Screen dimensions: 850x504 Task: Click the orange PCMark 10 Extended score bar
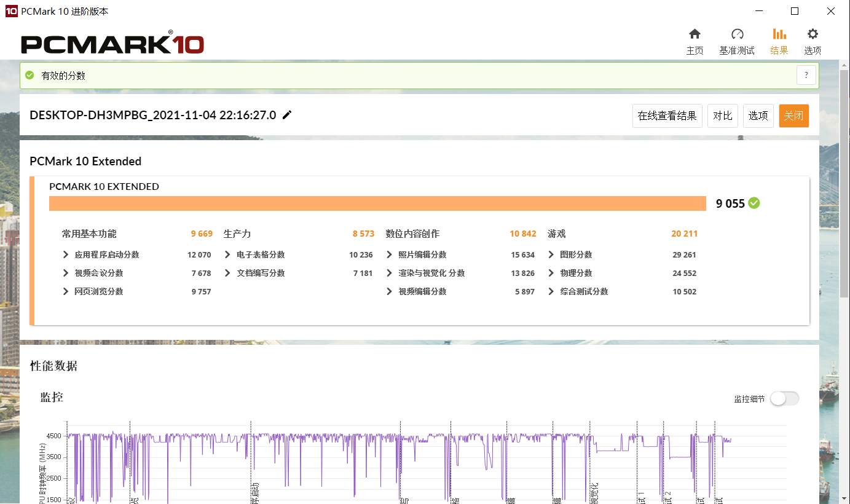pyautogui.click(x=377, y=203)
